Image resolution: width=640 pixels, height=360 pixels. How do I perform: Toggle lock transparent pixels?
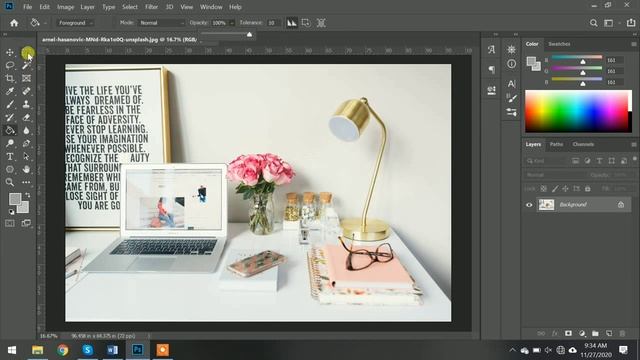click(x=544, y=189)
